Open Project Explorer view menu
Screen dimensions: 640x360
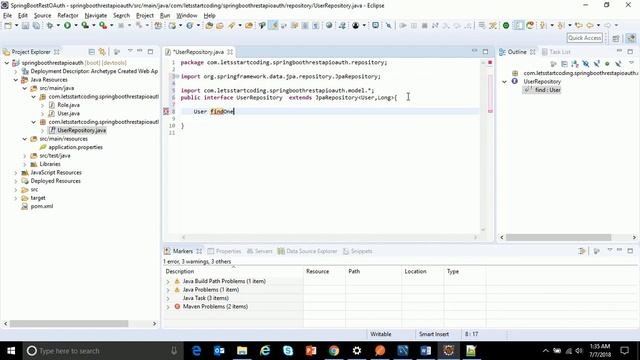coord(130,51)
